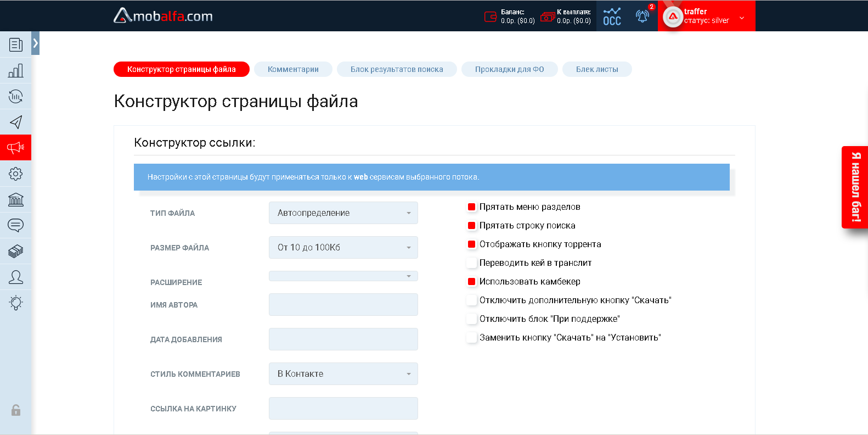Switch to the "Комментарии" tab
Screen dimensions: 868x435
click(293, 69)
